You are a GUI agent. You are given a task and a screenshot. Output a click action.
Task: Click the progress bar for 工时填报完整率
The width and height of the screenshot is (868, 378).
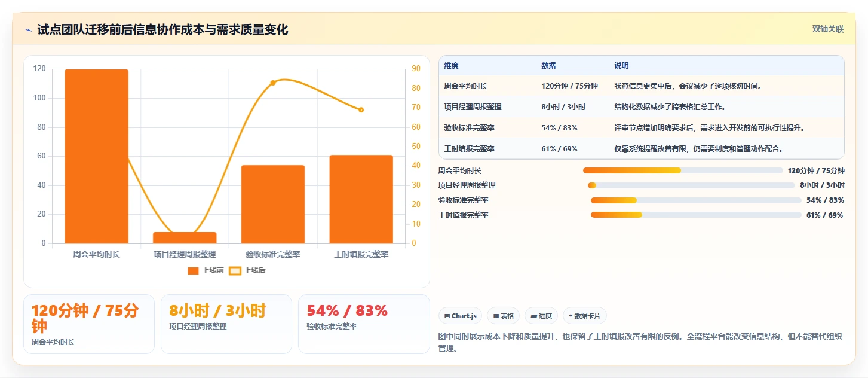point(696,215)
